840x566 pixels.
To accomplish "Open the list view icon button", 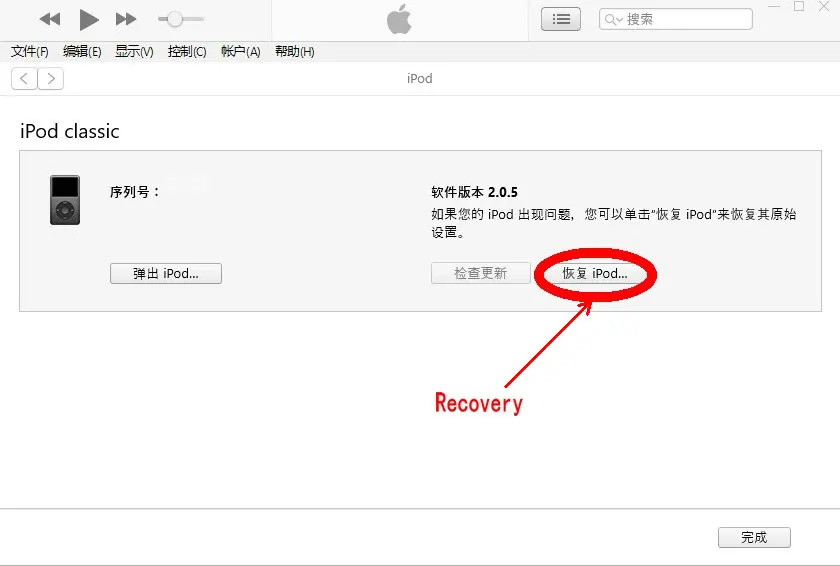I will [561, 19].
